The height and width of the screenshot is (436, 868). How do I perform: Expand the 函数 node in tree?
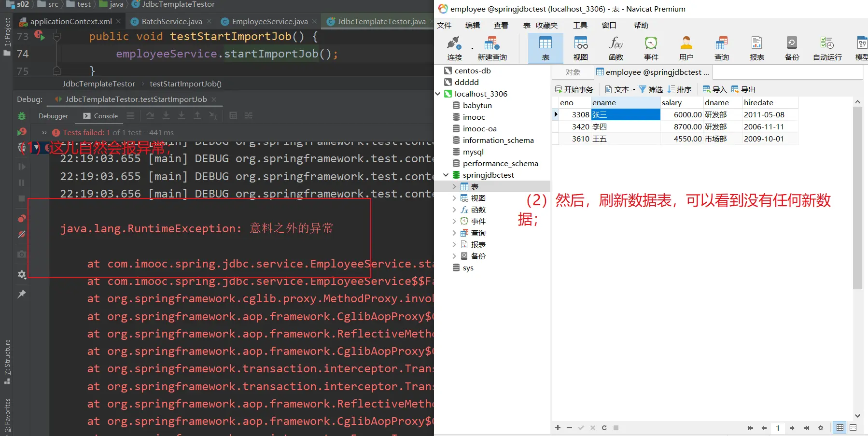(x=454, y=210)
